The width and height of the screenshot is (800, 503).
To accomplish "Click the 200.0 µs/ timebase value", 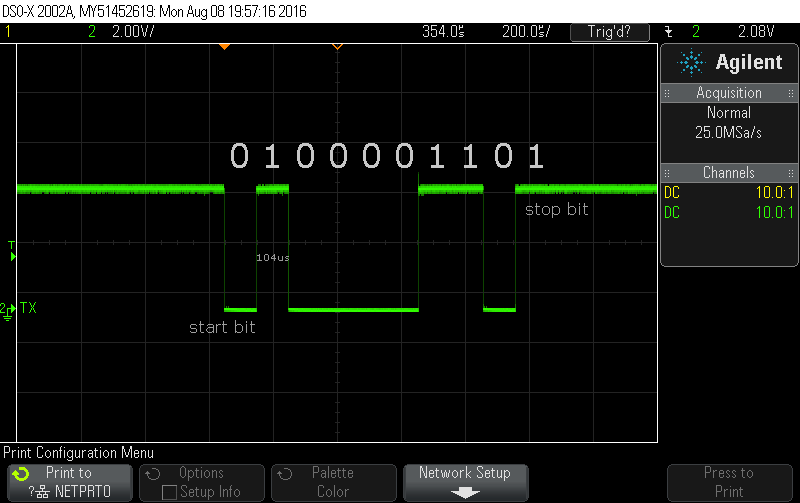I will [526, 32].
